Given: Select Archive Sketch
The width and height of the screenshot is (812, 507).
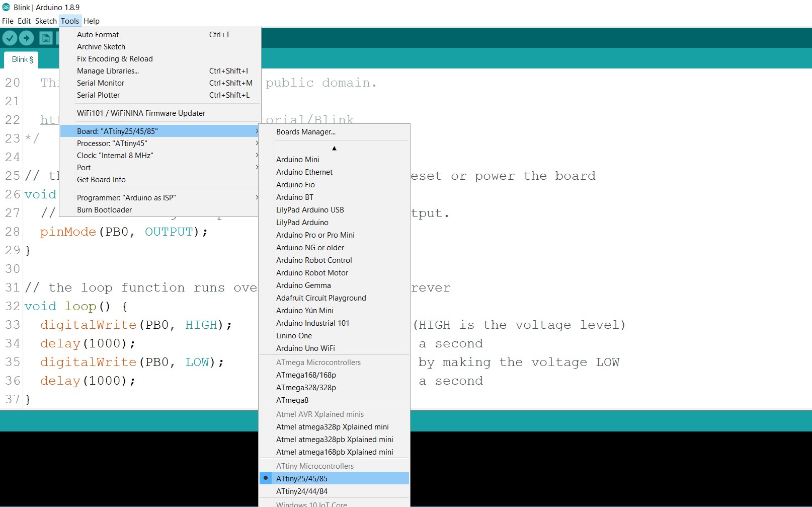Looking at the screenshot, I should [160, 47].
